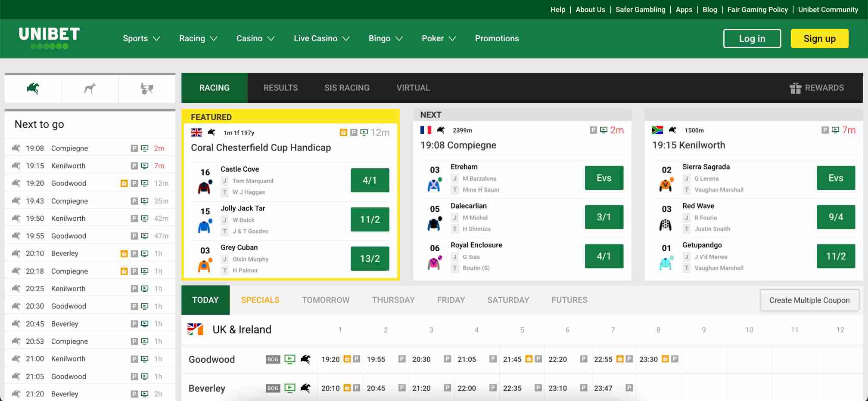Click Getupandgo jockey silks icon
Viewport: 868px width, 401px height.
(666, 263)
